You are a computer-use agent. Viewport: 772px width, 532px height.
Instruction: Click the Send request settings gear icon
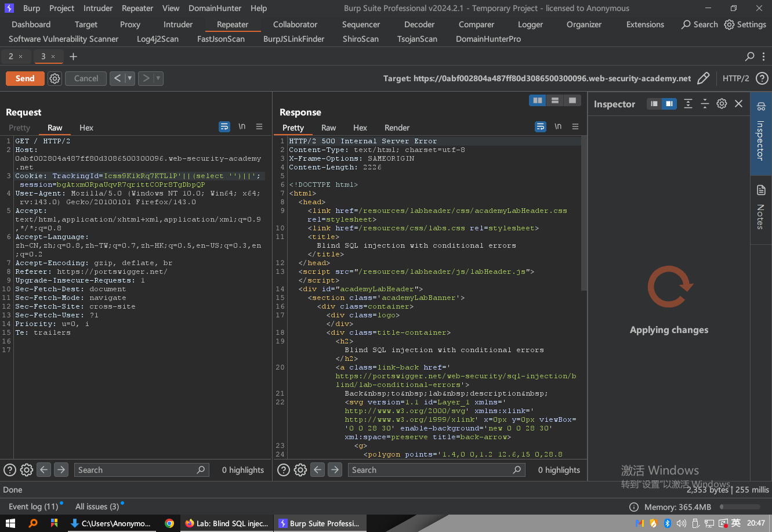tap(55, 78)
